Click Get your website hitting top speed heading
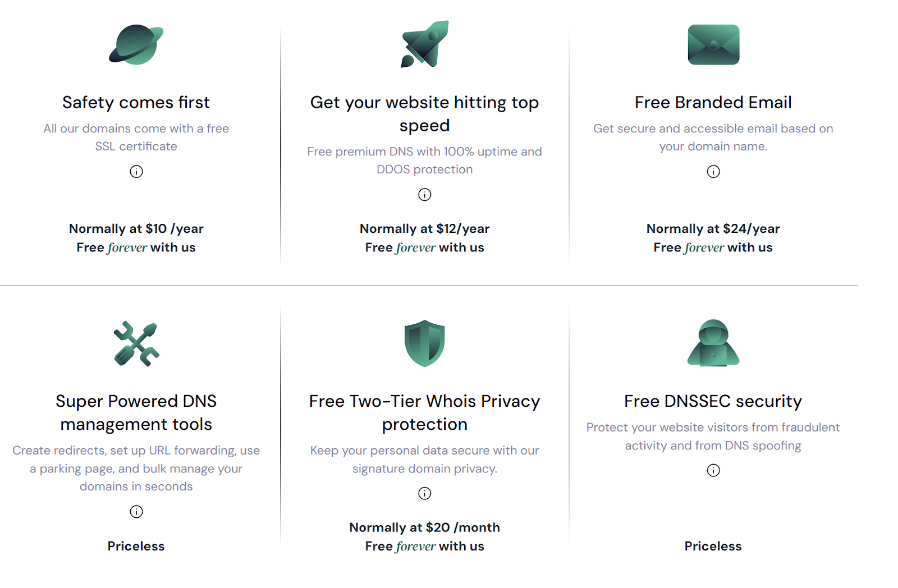 425,113
